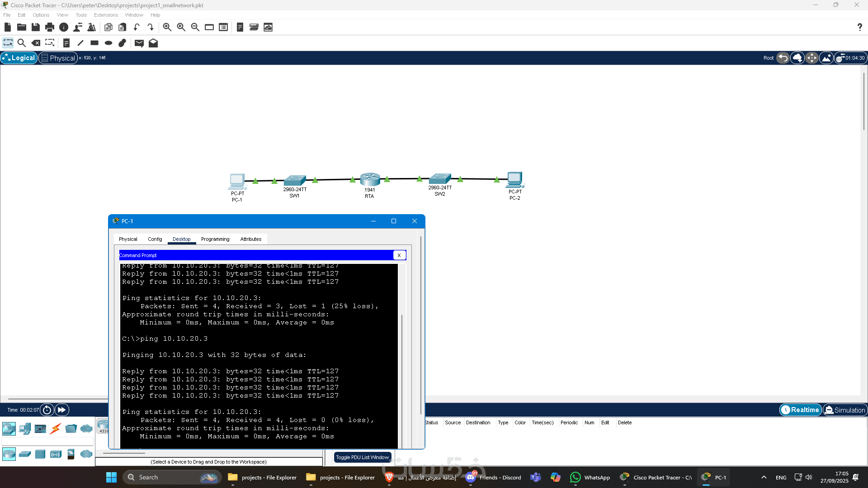Viewport: 868px width, 488px height.
Task: Select the Delete tool icon
Action: [x=36, y=43]
